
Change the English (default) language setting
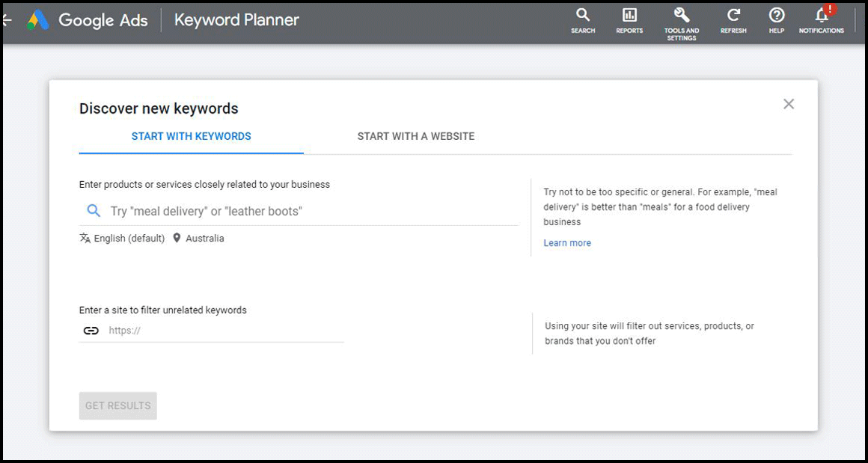click(x=129, y=239)
